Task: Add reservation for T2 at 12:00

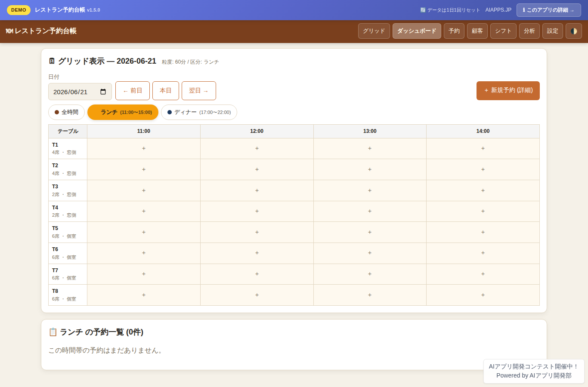Action: coord(257,169)
